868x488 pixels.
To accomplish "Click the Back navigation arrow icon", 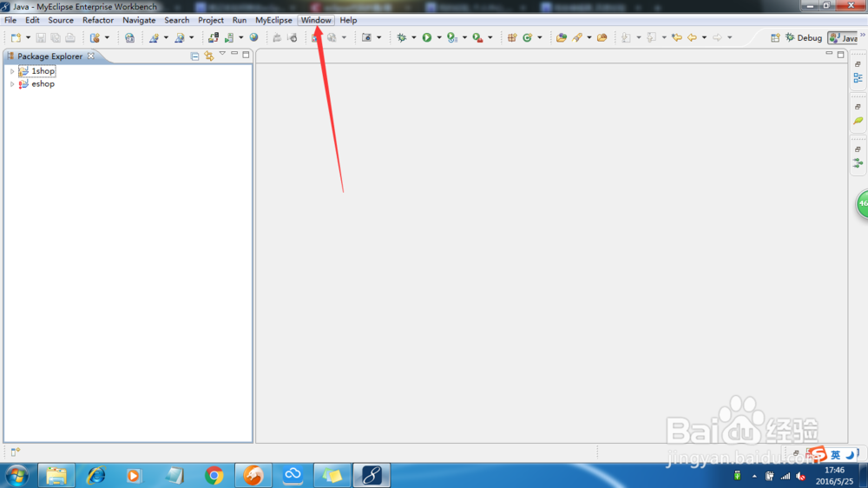I will [692, 37].
